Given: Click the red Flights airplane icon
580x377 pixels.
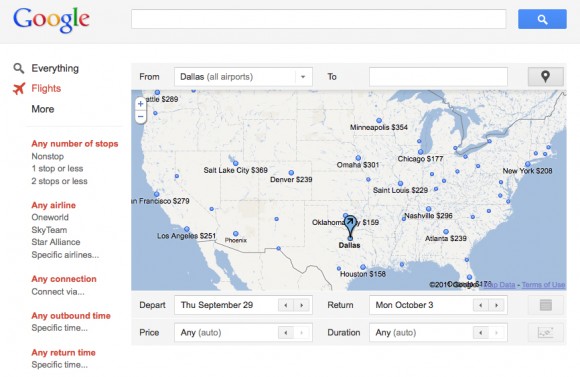Looking at the screenshot, I should 19,88.
